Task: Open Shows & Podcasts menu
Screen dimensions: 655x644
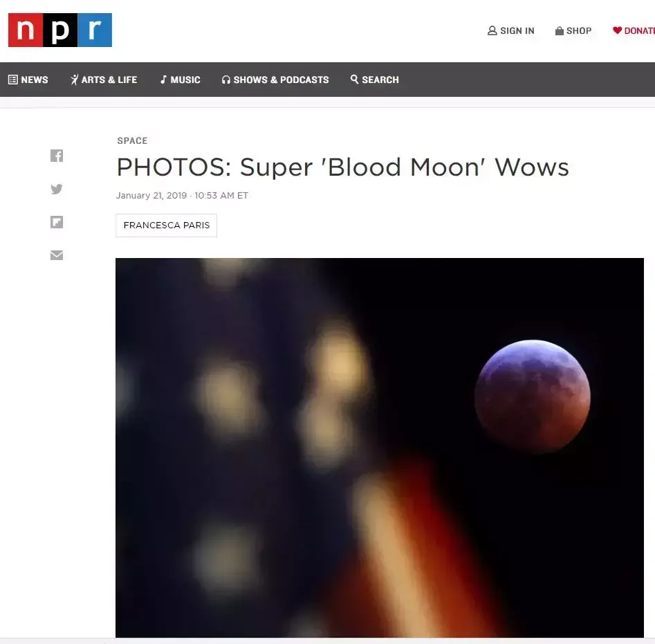Action: tap(275, 80)
